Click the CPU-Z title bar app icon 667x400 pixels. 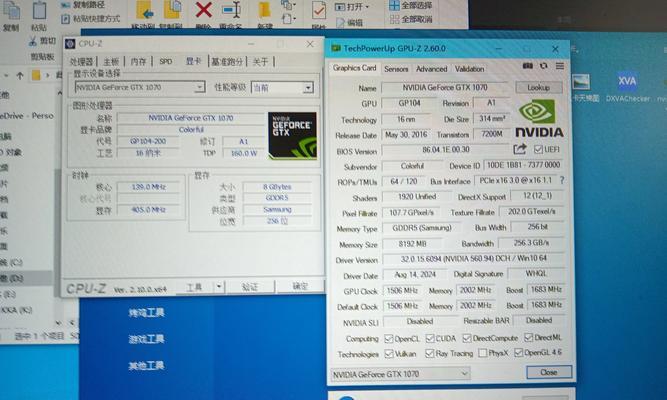coord(70,44)
